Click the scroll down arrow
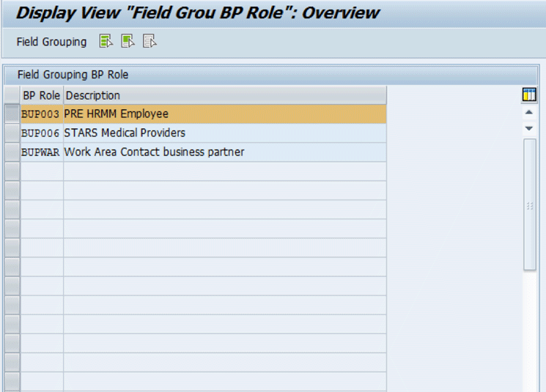Viewport: 546px width, 392px height. pyautogui.click(x=529, y=128)
